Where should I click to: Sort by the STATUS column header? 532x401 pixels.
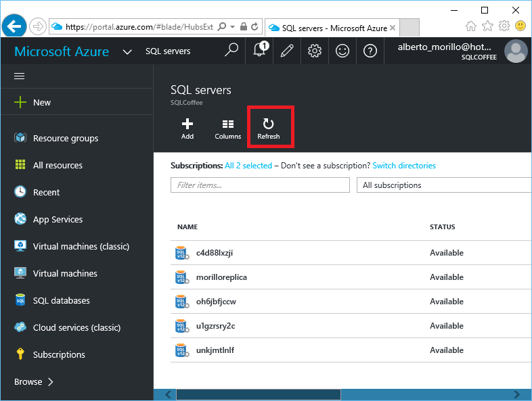coord(443,227)
